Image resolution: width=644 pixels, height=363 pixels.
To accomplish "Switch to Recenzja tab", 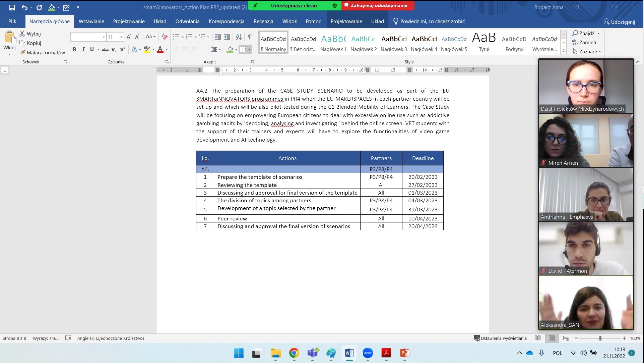I will point(263,21).
